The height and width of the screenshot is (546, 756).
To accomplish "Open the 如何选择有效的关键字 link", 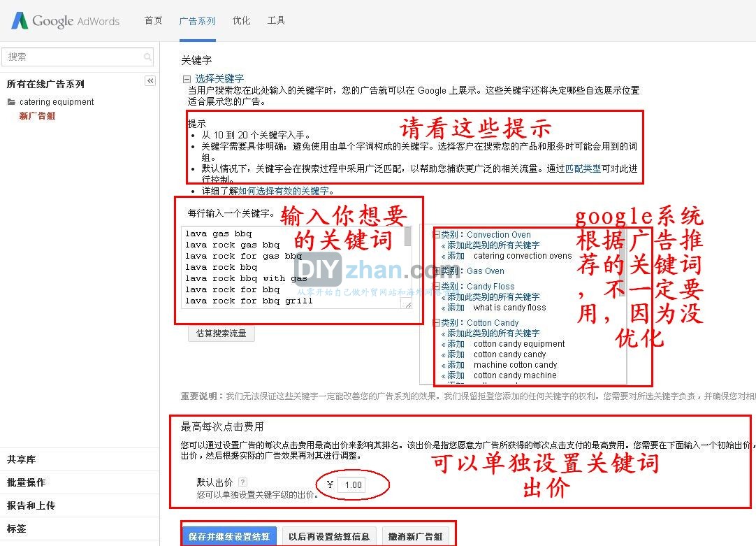I will coord(283,191).
